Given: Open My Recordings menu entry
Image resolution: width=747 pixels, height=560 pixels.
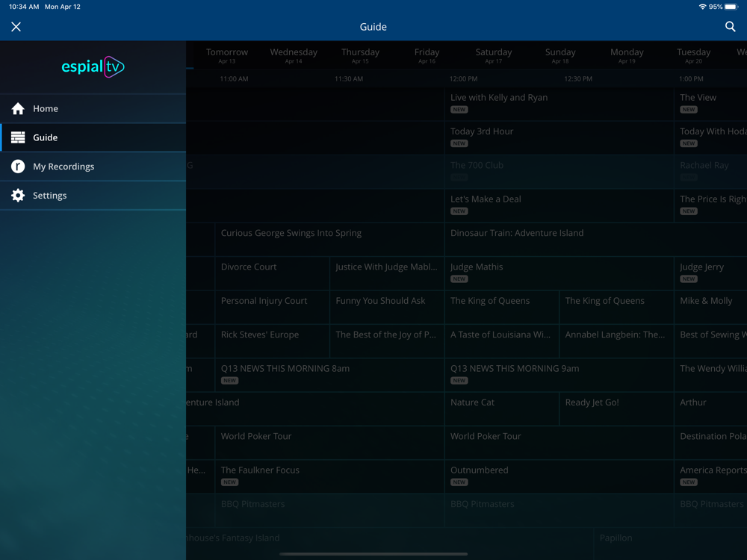Looking at the screenshot, I should coord(93,167).
